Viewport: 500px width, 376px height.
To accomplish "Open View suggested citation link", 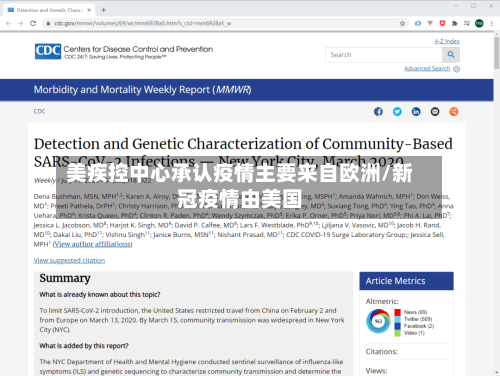I will tap(69, 260).
